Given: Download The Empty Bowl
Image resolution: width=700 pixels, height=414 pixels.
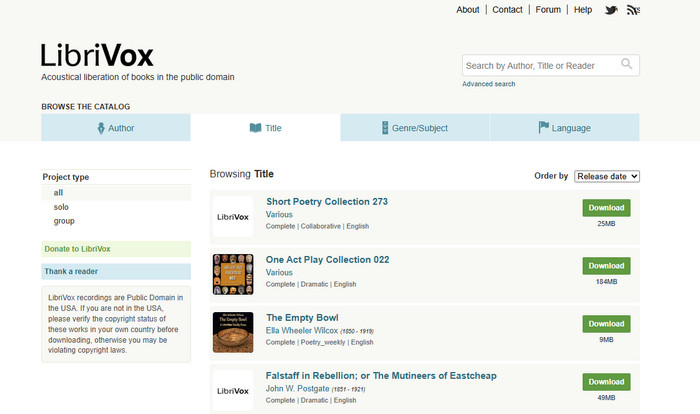Looking at the screenshot, I should pyautogui.click(x=606, y=324).
